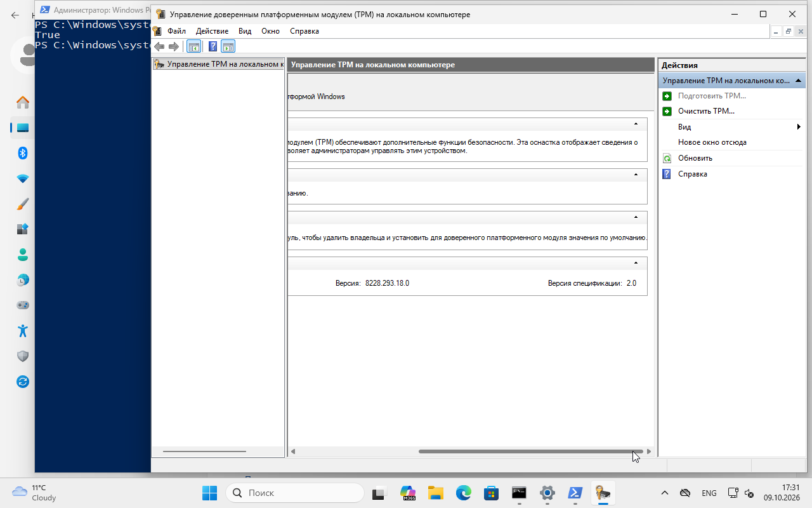Viewport: 812px width, 508px height.
Task: Open Bluetooth & devices in Settings sidebar
Action: pyautogui.click(x=23, y=153)
